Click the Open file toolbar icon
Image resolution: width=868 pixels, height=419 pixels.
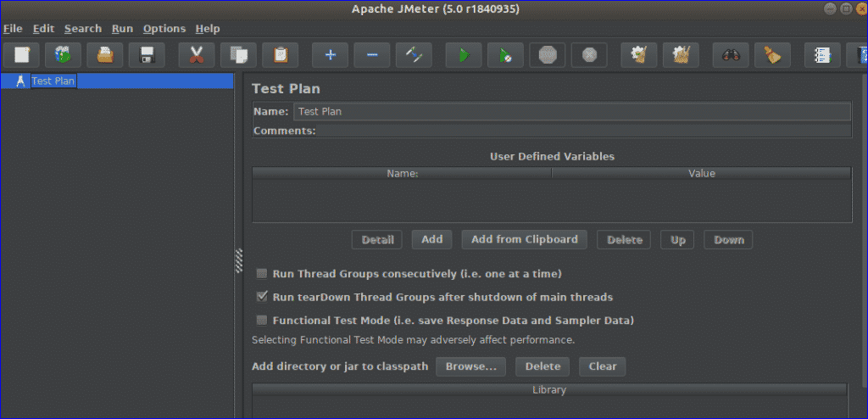click(105, 55)
